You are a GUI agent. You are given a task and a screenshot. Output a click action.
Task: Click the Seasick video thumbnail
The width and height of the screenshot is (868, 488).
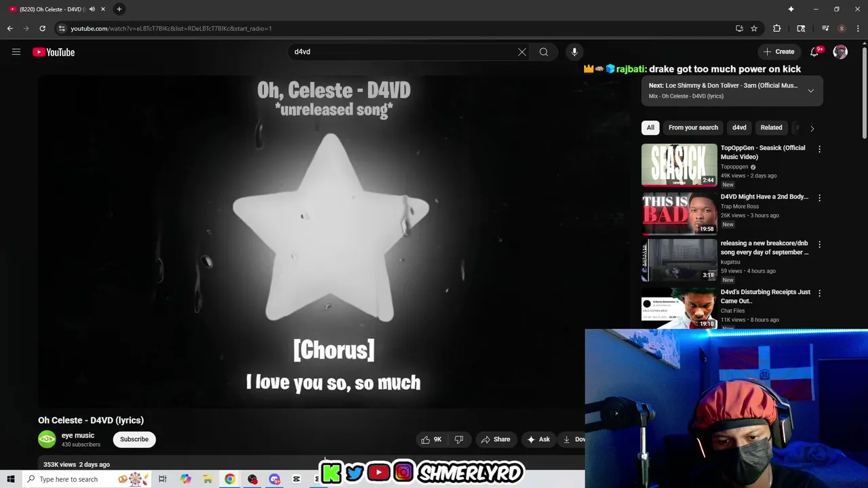[x=679, y=165]
